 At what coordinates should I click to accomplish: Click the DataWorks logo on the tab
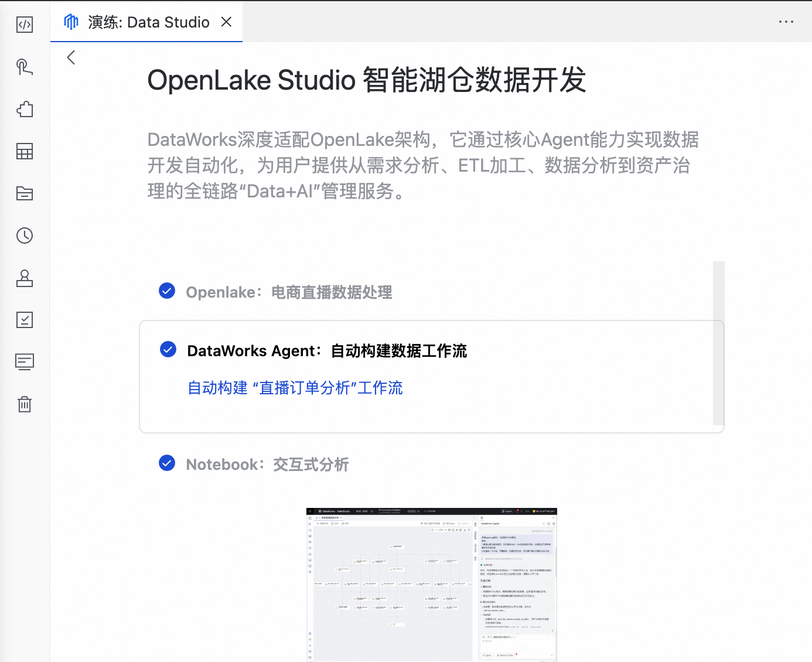[x=71, y=22]
